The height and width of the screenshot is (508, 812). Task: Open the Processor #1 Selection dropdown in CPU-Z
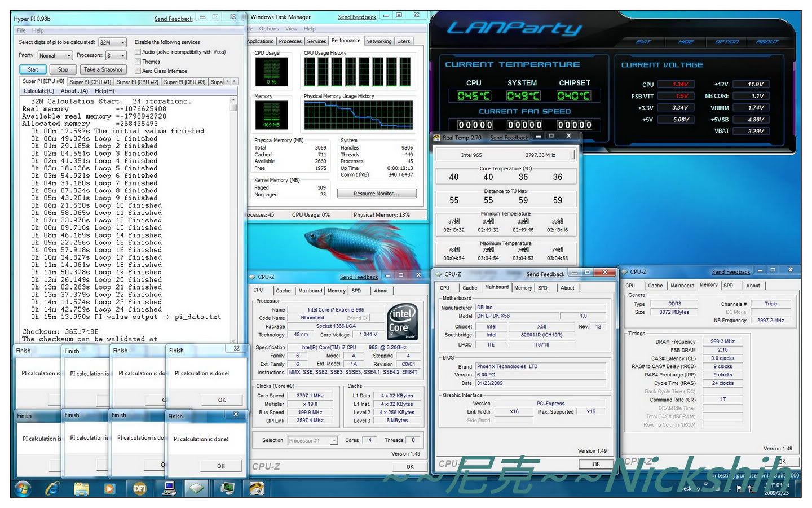312,440
